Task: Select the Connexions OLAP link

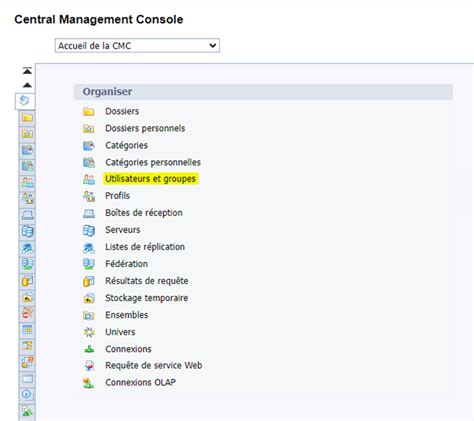Action: tap(140, 382)
